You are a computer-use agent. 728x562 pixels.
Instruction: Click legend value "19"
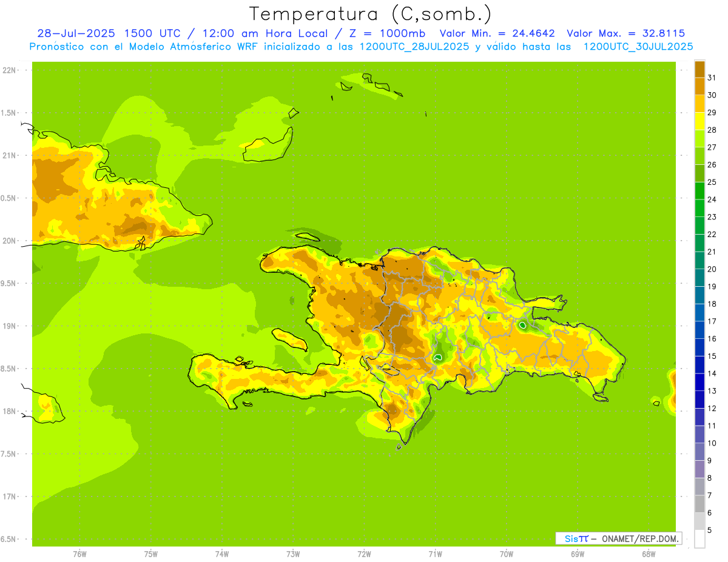712,287
